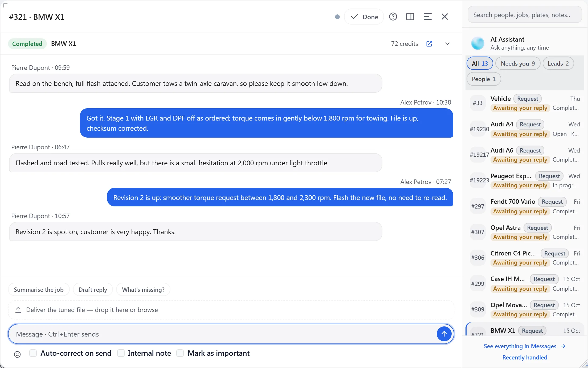This screenshot has height=368, width=588.
Task: Click the 72 credits label
Action: tap(405, 44)
